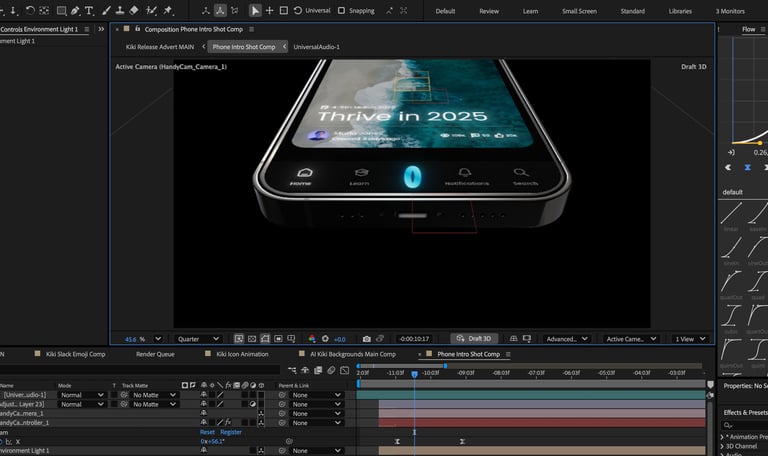
Task: Click the Graph Editor icon in the timeline
Action: [344, 370]
